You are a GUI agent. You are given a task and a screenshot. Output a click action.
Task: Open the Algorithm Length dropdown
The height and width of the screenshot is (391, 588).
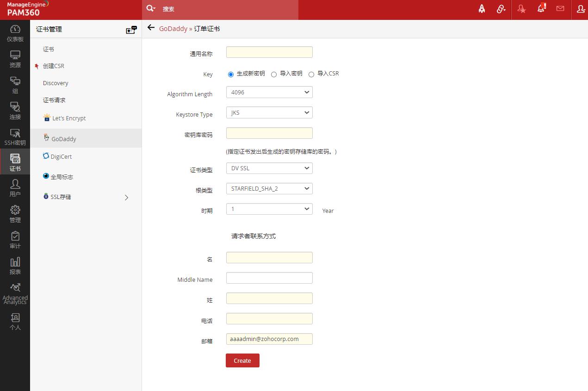(x=269, y=92)
